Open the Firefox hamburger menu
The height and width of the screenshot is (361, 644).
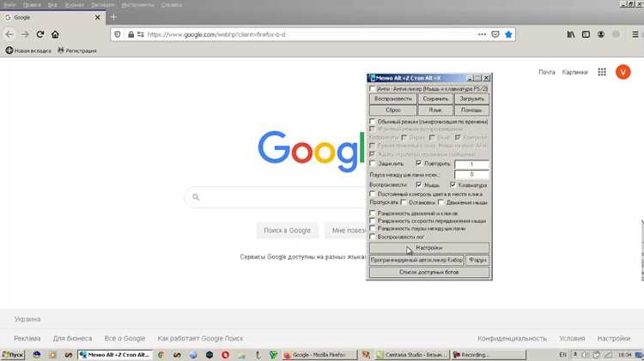(x=635, y=34)
